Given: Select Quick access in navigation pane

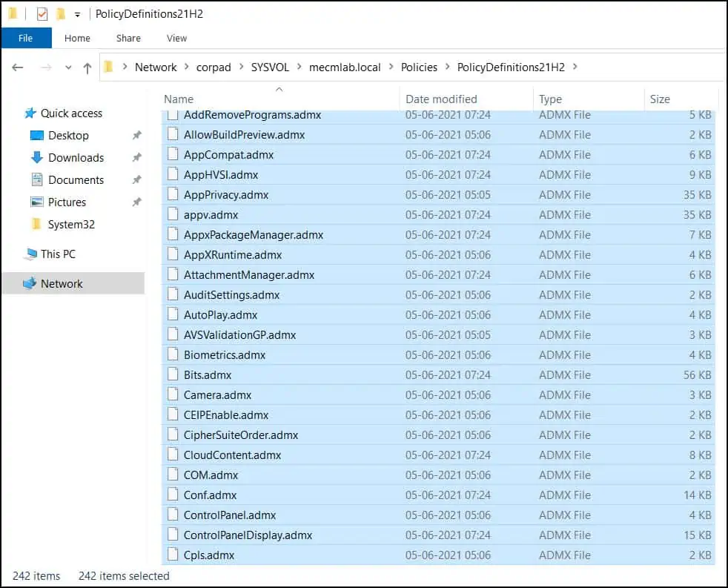Looking at the screenshot, I should coord(71,113).
